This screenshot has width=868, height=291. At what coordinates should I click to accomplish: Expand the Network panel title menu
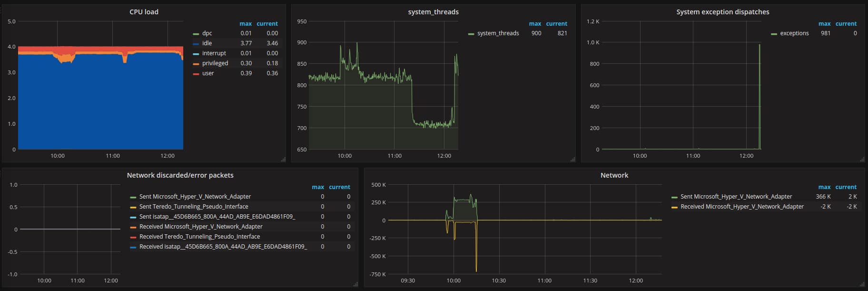point(614,175)
